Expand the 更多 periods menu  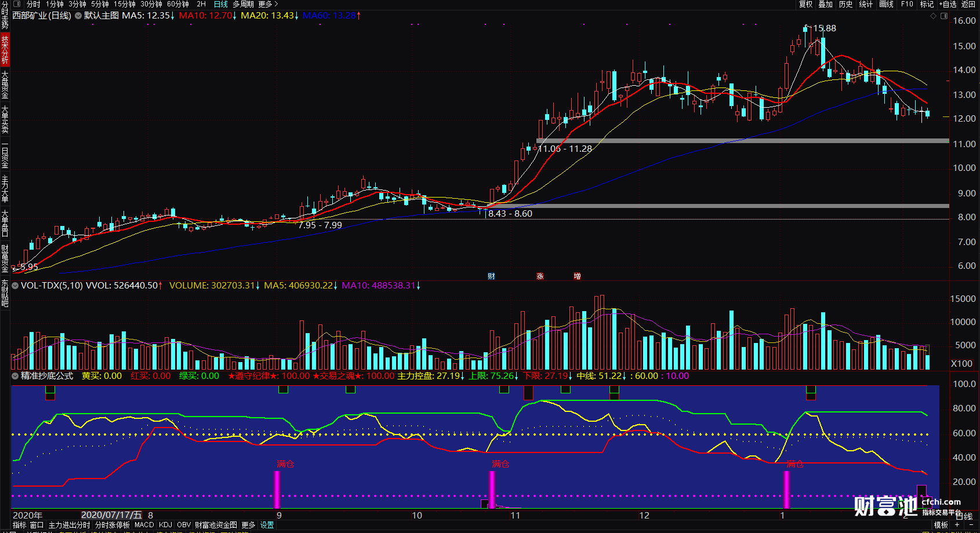(267, 4)
